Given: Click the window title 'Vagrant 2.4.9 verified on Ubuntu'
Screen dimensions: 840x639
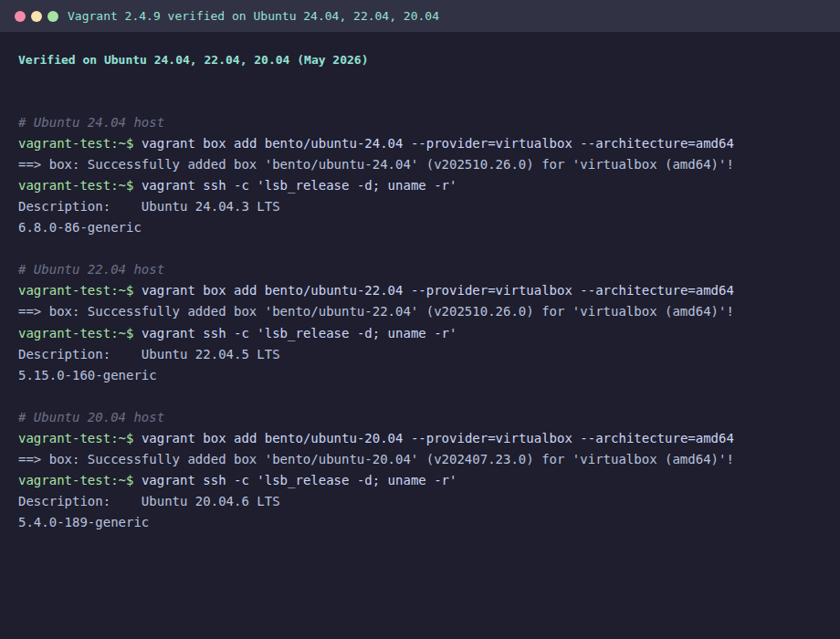Looking at the screenshot, I should (x=253, y=16).
